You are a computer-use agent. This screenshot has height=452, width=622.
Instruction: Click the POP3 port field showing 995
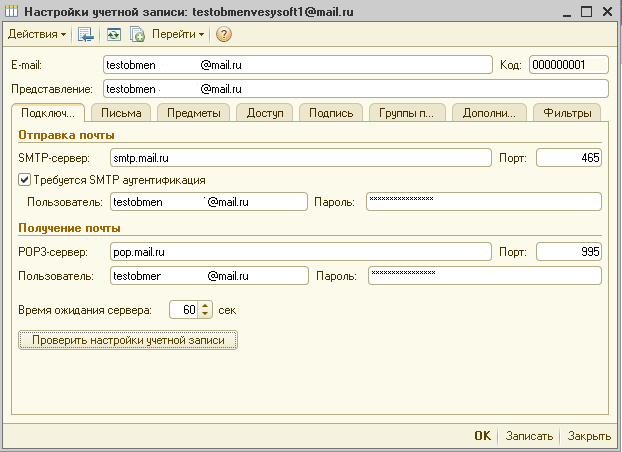coord(569,252)
